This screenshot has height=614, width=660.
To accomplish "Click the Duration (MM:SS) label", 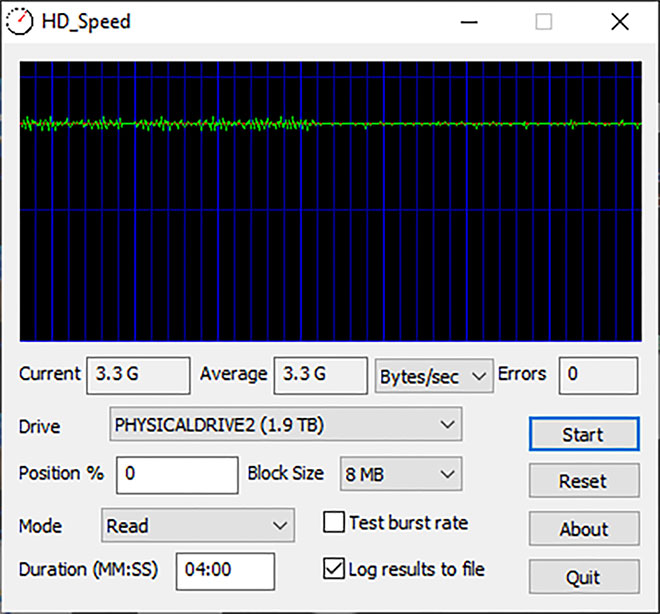I will click(x=88, y=570).
